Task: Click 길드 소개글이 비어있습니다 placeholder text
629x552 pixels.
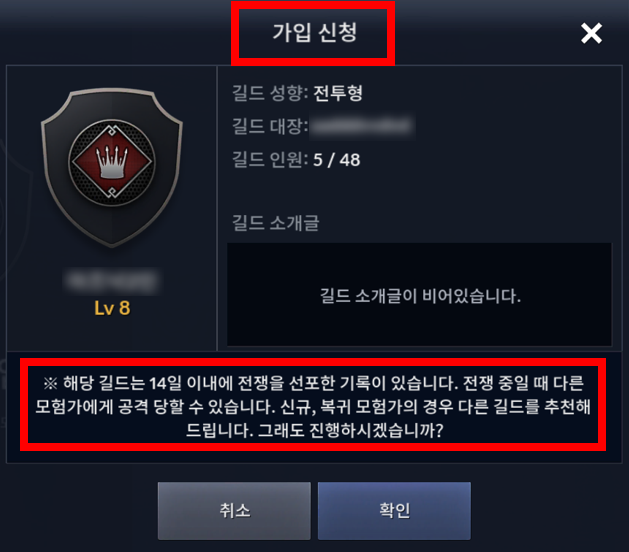Action: (x=420, y=296)
